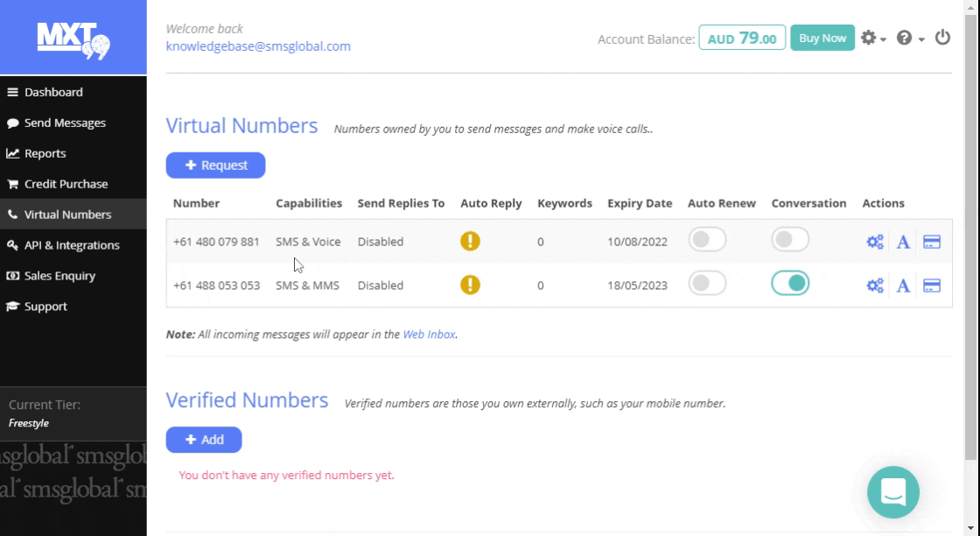Image resolution: width=980 pixels, height=536 pixels.
Task: Click the power logout icon
Action: 942,38
